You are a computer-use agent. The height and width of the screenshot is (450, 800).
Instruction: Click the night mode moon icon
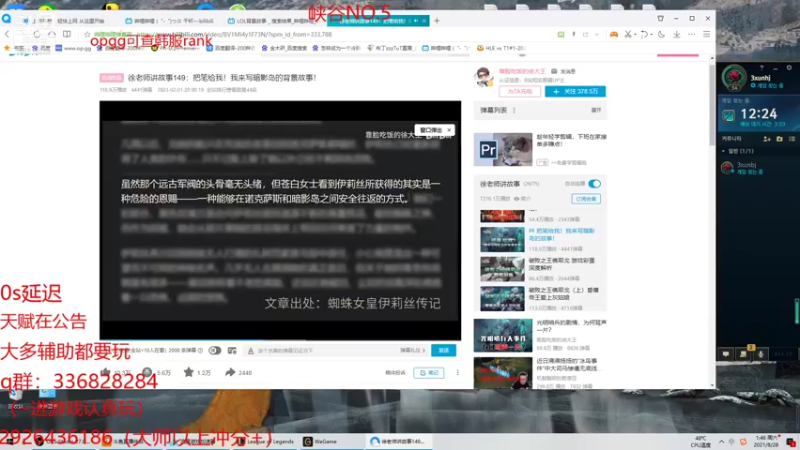[661, 34]
